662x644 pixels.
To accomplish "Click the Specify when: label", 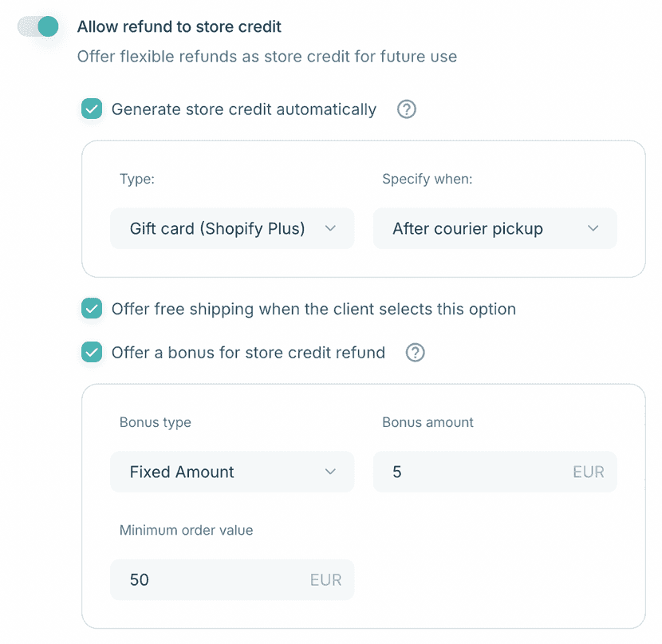I will pos(428,179).
